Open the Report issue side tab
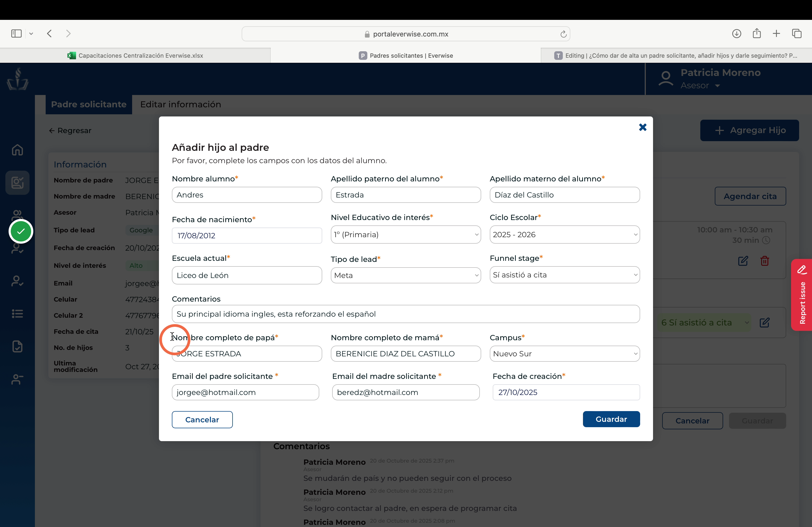This screenshot has width=812, height=527. (x=802, y=295)
